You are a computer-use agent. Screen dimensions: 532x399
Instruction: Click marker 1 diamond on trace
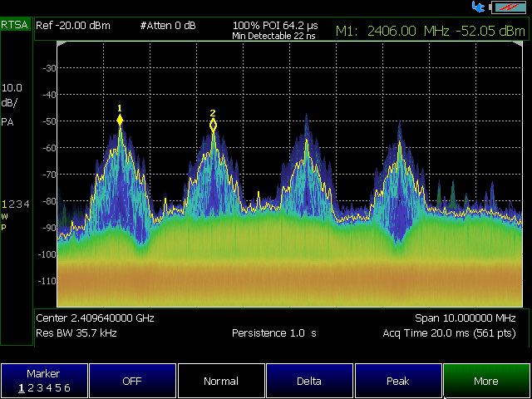pyautogui.click(x=120, y=120)
